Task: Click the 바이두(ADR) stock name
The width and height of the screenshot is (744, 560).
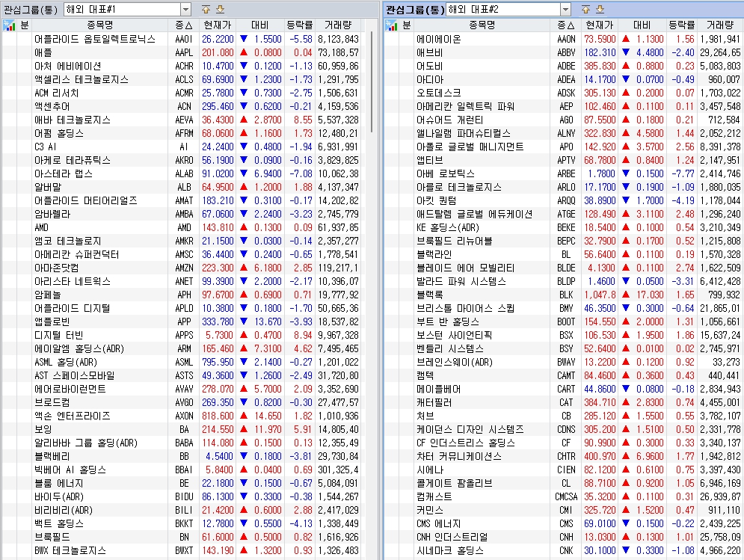Action: coord(59,497)
